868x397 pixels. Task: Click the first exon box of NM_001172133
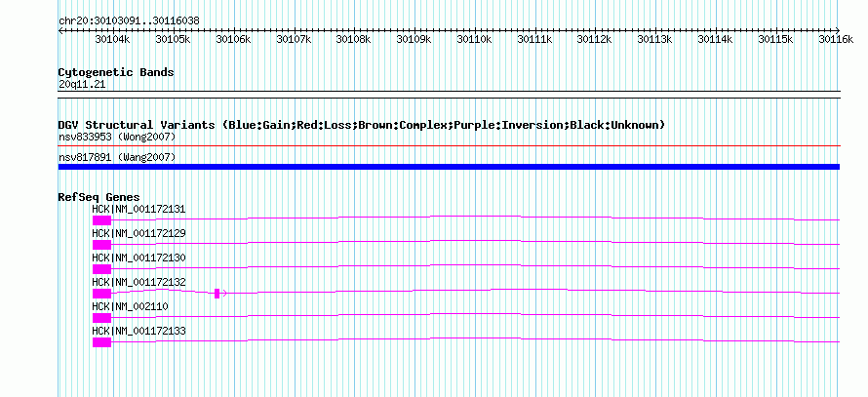[101, 342]
